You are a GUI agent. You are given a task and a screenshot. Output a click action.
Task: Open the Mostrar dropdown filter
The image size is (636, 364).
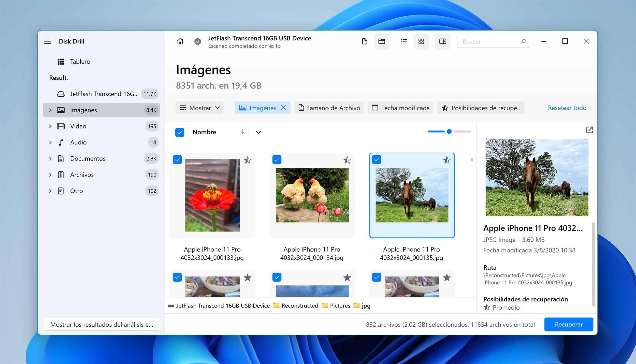tap(199, 108)
